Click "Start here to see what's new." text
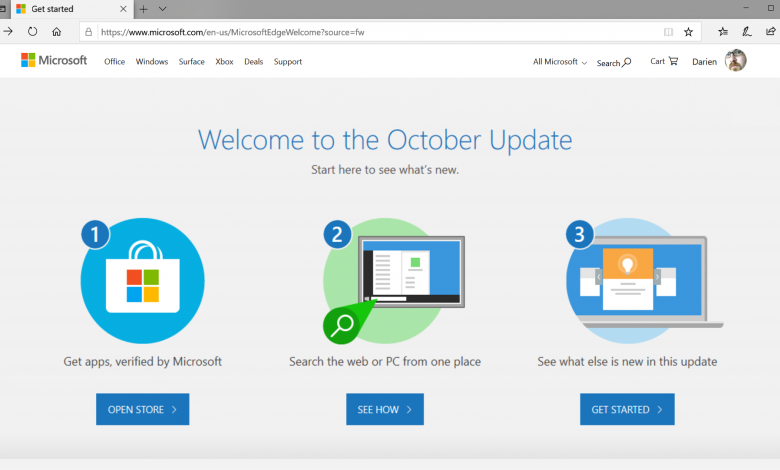The image size is (780, 470). point(385,170)
